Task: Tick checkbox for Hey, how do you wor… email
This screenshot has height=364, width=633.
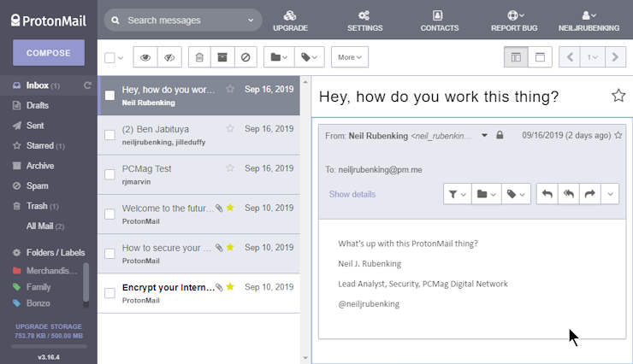Action: click(109, 96)
